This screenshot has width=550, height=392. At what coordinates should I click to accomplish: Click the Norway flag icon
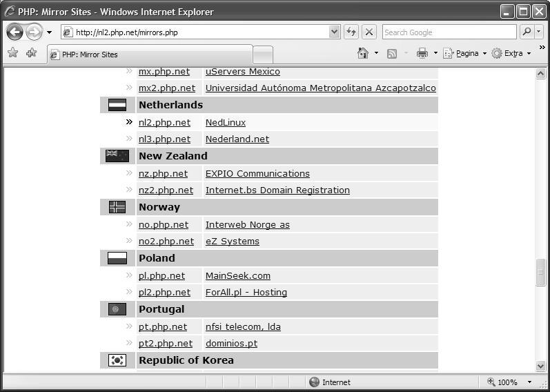(x=117, y=207)
